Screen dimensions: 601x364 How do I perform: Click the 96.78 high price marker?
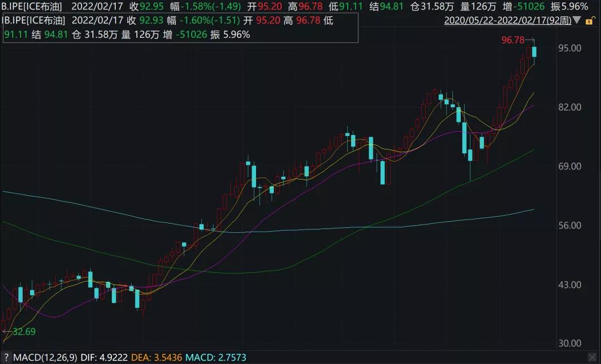[513, 40]
